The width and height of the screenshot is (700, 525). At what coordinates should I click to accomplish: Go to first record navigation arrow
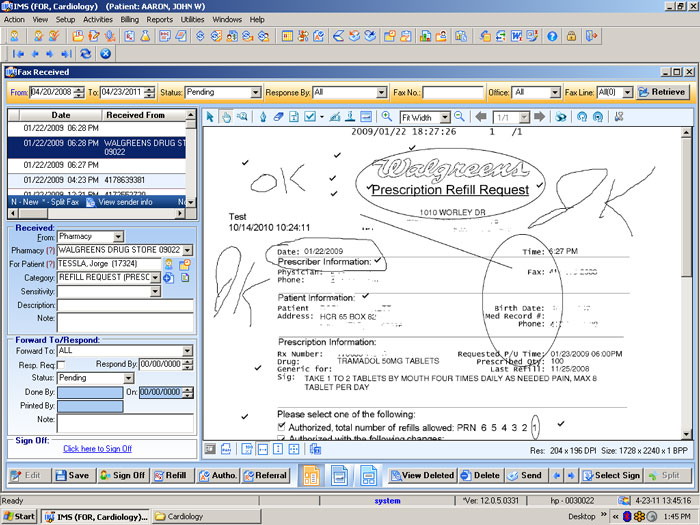pos(18,54)
